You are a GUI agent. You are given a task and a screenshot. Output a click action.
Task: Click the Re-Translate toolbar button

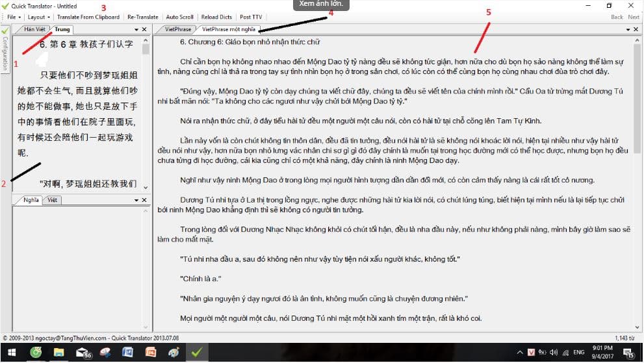coord(142,17)
